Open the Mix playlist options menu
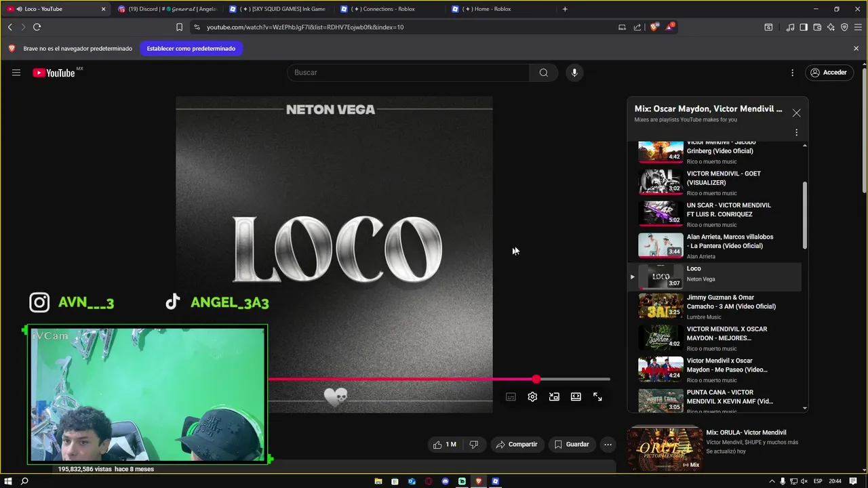 coord(796,132)
